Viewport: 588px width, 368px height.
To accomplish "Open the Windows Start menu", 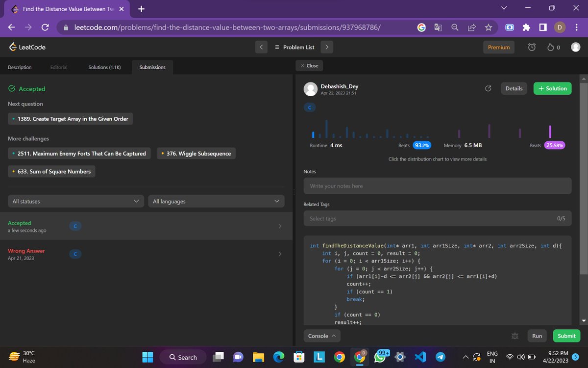I will [147, 357].
